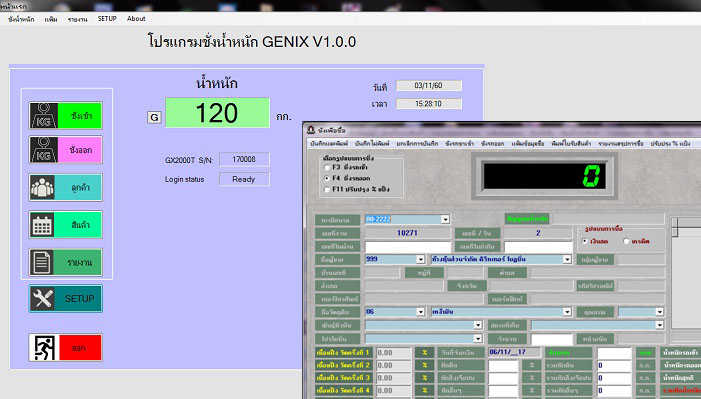This screenshot has height=399, width=701.
Task: Click the % button beside starch measurement 4
Action: click(424, 391)
